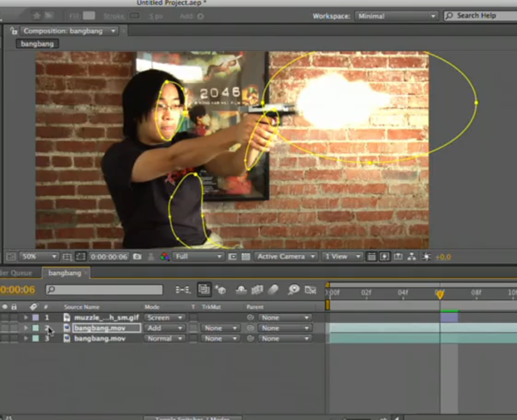Toggle Preserve Transparency box for layer 2

coord(194,328)
